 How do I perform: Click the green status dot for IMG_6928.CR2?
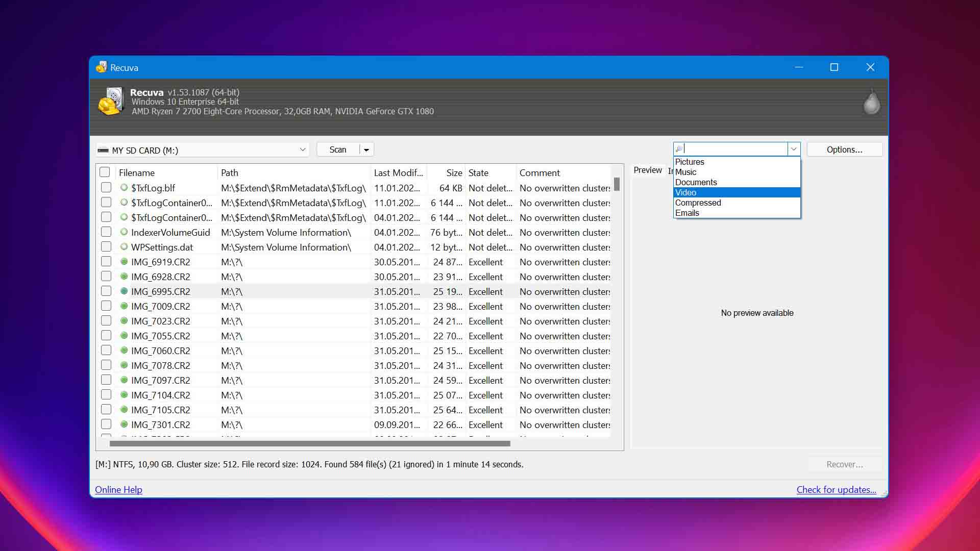point(124,277)
